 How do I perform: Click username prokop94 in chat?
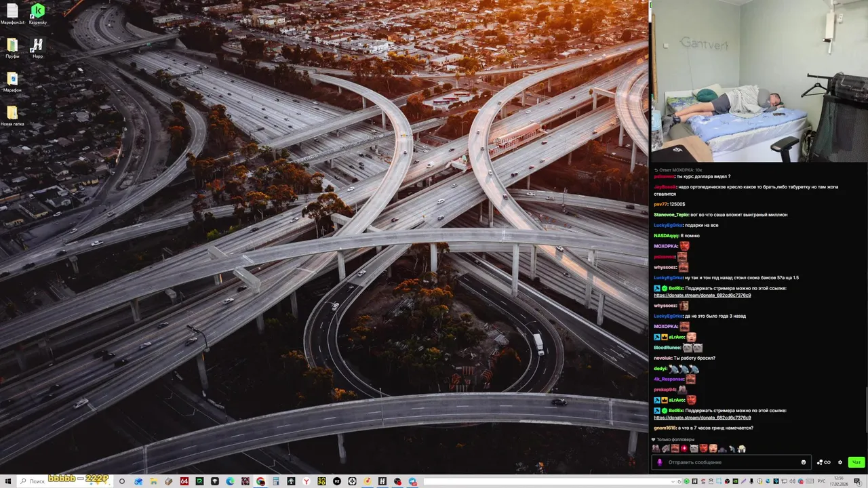tap(665, 390)
